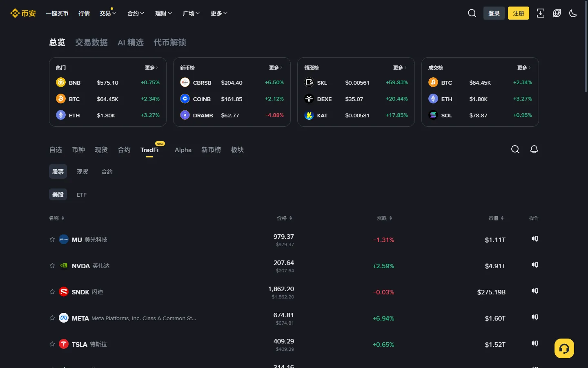Click the DEXE icon in 领涨榜 card

pos(309,99)
